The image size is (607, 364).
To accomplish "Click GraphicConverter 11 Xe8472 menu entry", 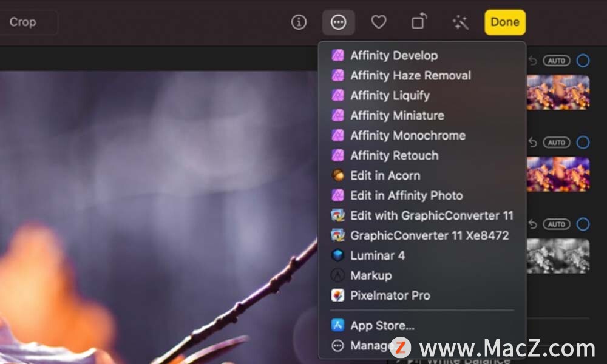I will (x=422, y=235).
